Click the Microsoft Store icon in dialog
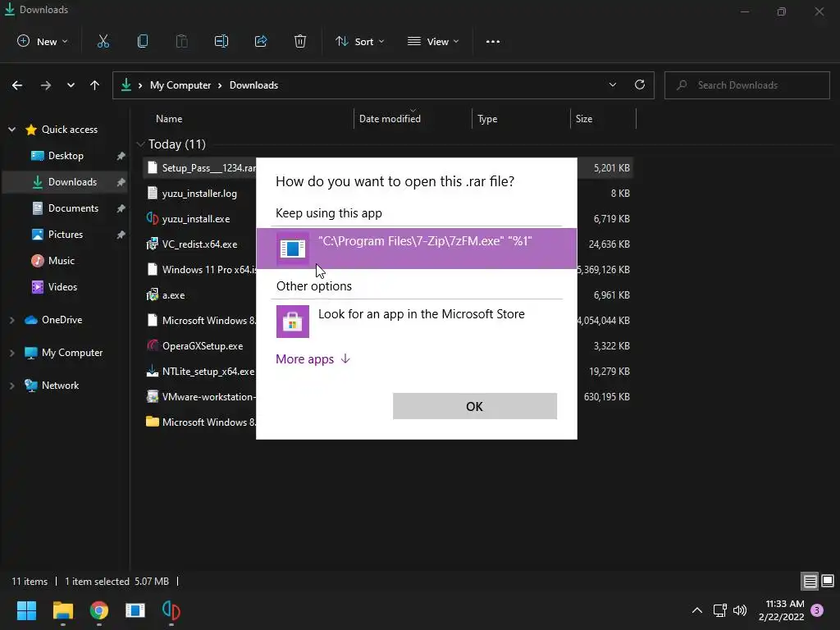This screenshot has height=630, width=840. pyautogui.click(x=293, y=322)
